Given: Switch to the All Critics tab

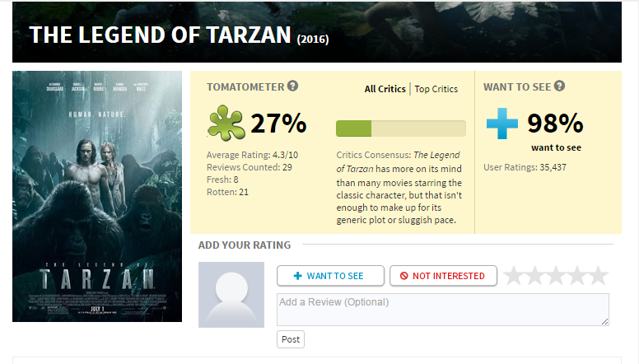Looking at the screenshot, I should (385, 89).
